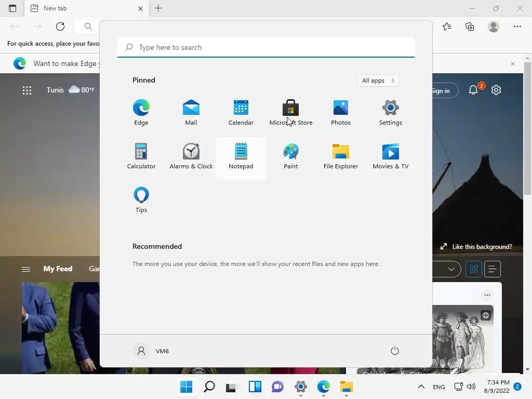Click Settings gear icon on taskbar
The width and height of the screenshot is (532, 399).
point(301,387)
